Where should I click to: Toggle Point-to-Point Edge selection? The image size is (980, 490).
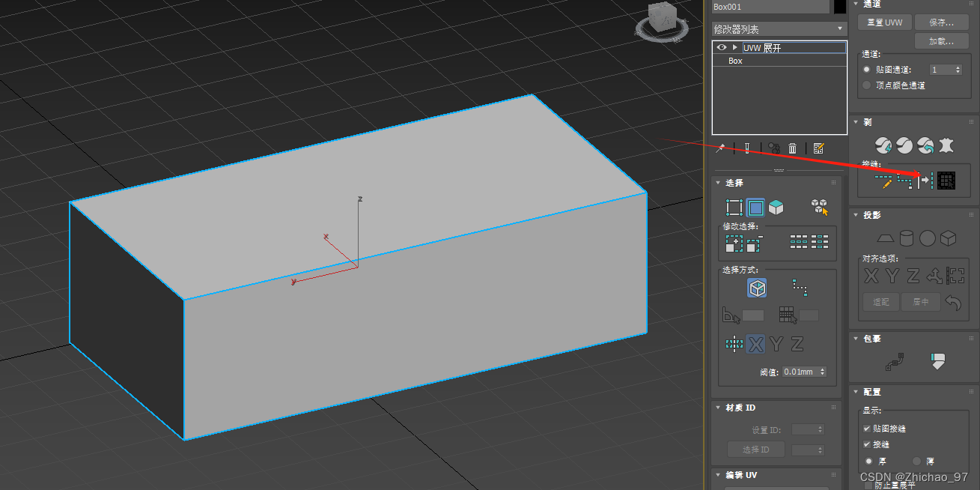800,288
